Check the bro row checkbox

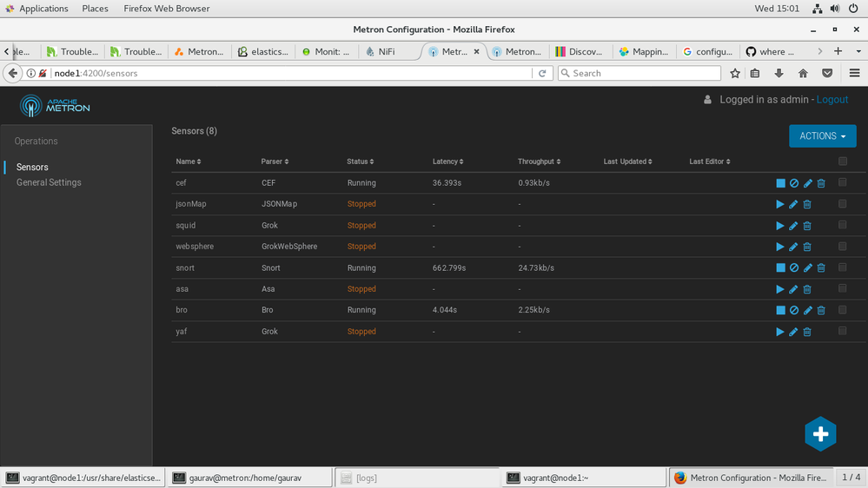tap(843, 310)
